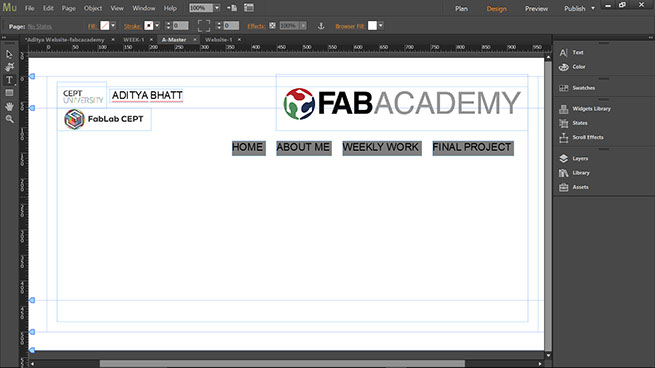Open the zoom level dropdown arrow
The width and height of the screenshot is (655, 368).
pos(217,8)
